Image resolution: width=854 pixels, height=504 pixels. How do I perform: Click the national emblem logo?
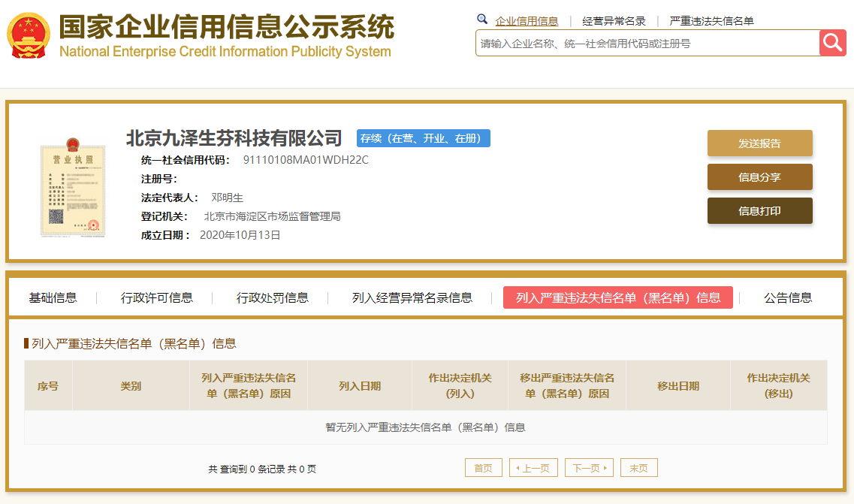point(29,36)
